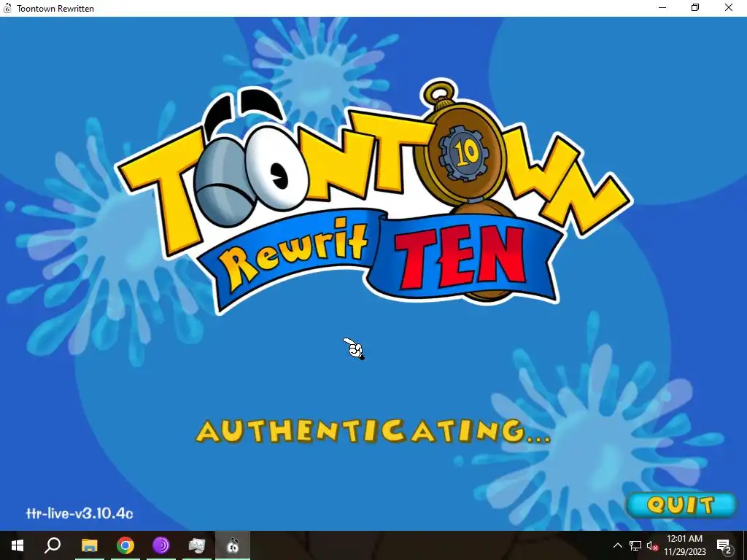Click the AUTHENTICATING... status text
This screenshot has width=747, height=560.
[373, 432]
